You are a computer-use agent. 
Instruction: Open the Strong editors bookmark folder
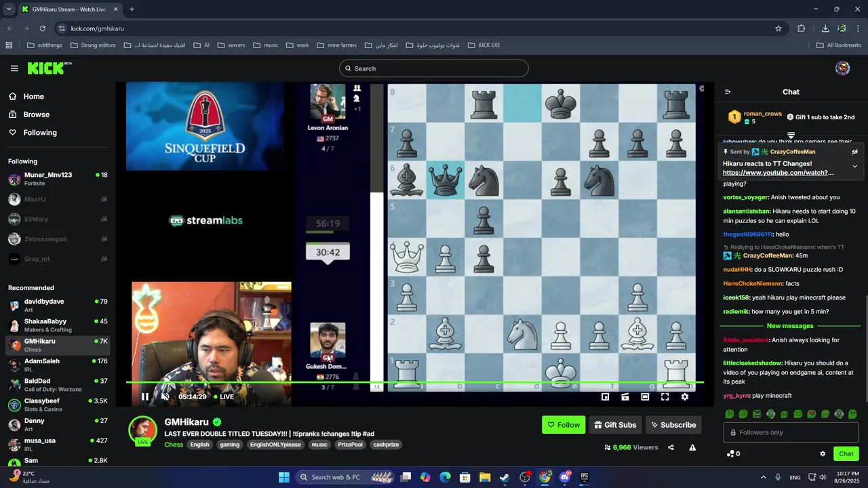pyautogui.click(x=92, y=45)
